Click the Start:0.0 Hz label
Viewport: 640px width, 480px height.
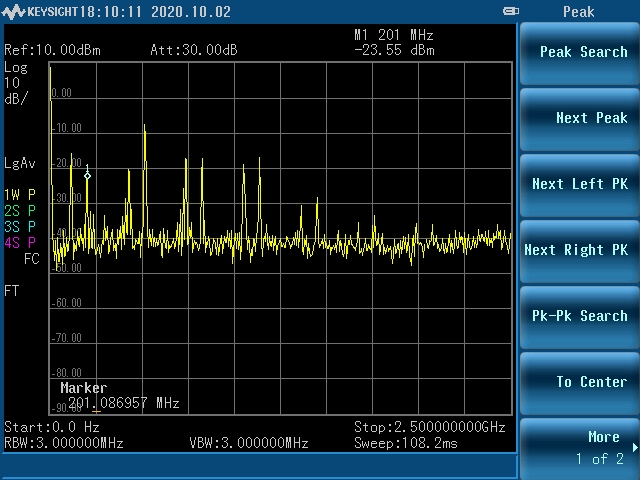[52, 427]
